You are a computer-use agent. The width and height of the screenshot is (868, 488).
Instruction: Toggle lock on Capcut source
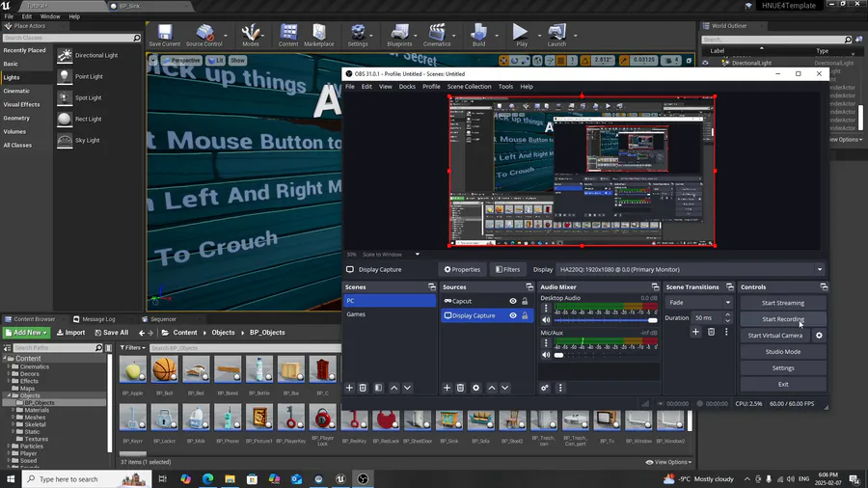pos(525,301)
